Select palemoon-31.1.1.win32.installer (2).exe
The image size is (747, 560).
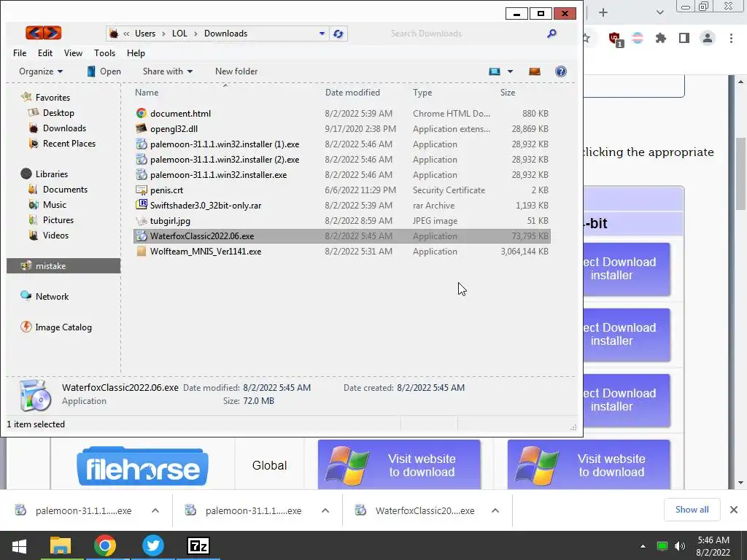pos(225,159)
